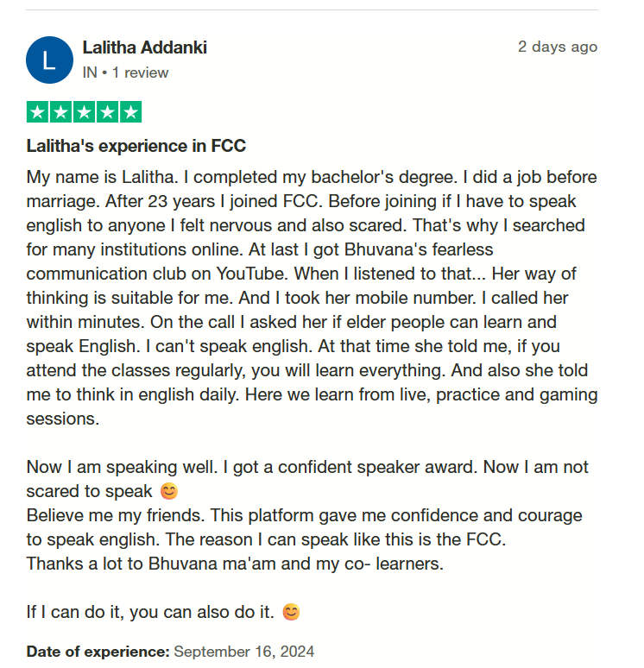Click the smiley emoji after "also do it."
644x668 pixels.
pyautogui.click(x=292, y=613)
